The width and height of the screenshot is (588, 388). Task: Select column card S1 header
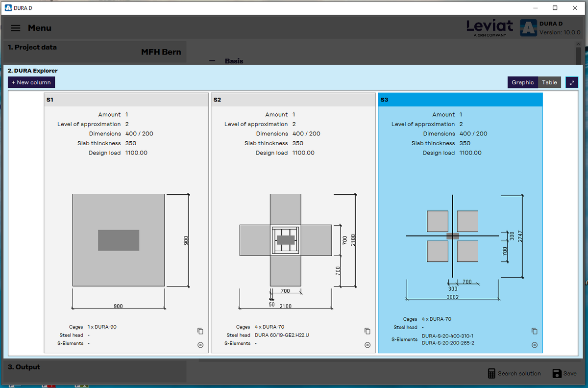click(x=126, y=100)
